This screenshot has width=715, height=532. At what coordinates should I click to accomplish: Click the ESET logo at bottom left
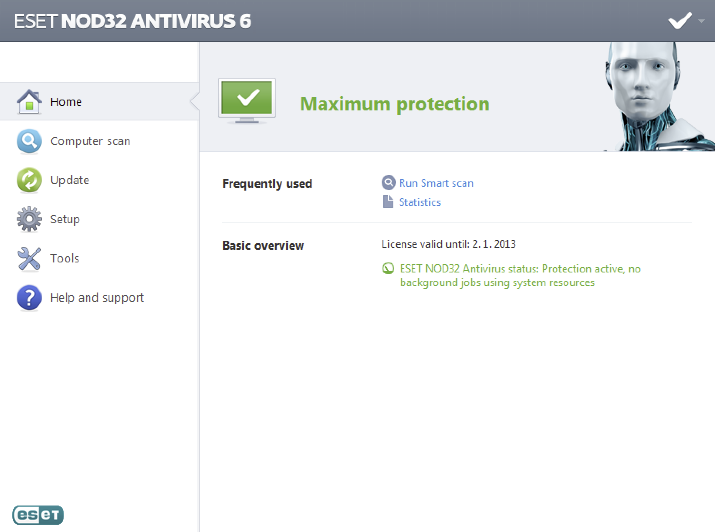(38, 515)
